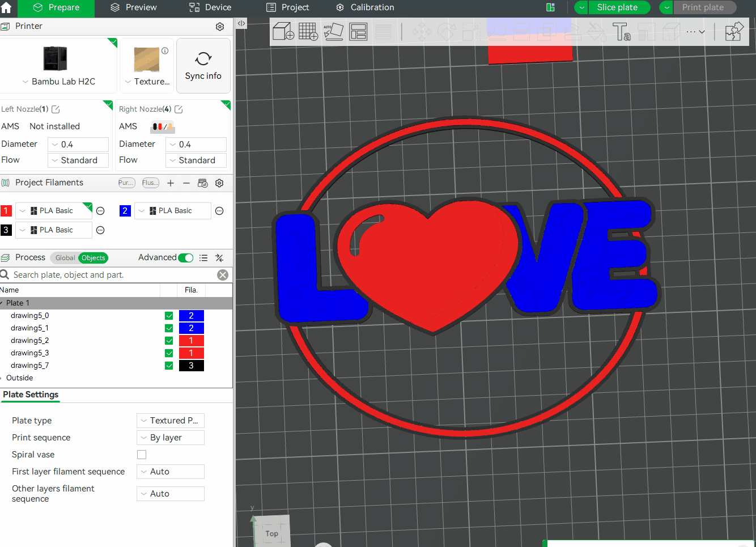Add a new project filament

(x=171, y=183)
